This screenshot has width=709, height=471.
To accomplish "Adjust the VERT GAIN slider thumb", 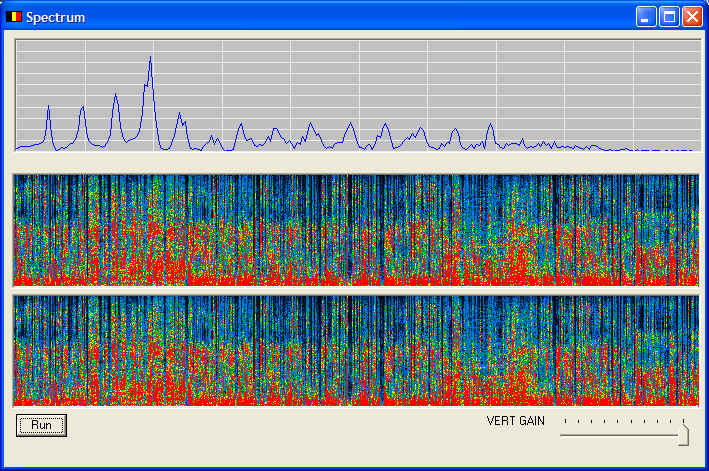I will 684,434.
